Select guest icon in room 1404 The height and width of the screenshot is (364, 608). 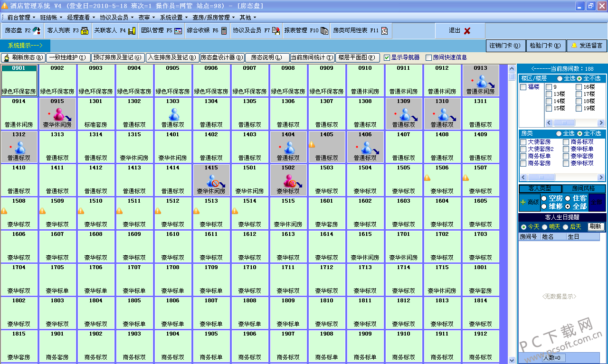[x=289, y=147]
